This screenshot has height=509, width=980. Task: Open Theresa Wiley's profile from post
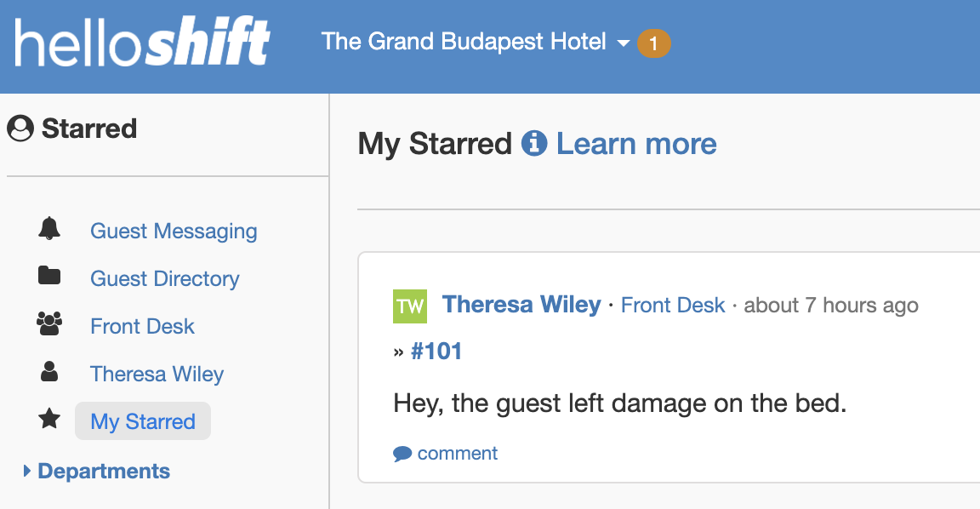[x=521, y=305]
